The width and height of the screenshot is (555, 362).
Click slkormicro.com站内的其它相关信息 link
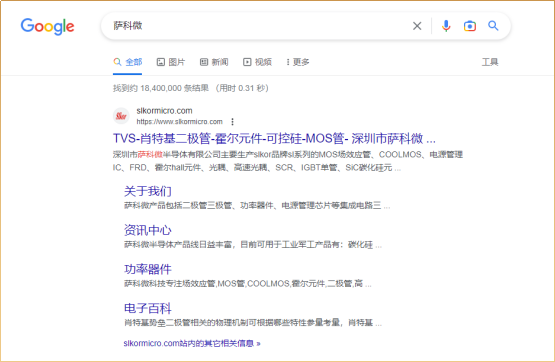(192, 343)
